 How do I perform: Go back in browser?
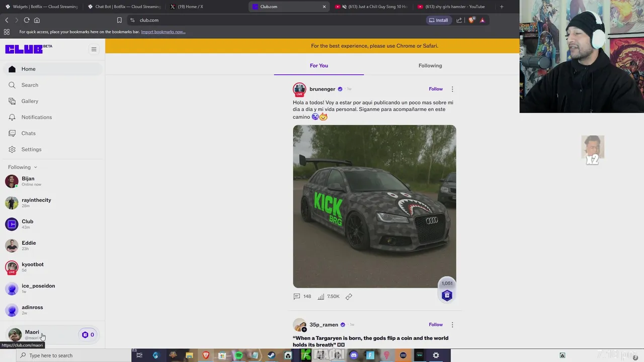click(x=7, y=20)
